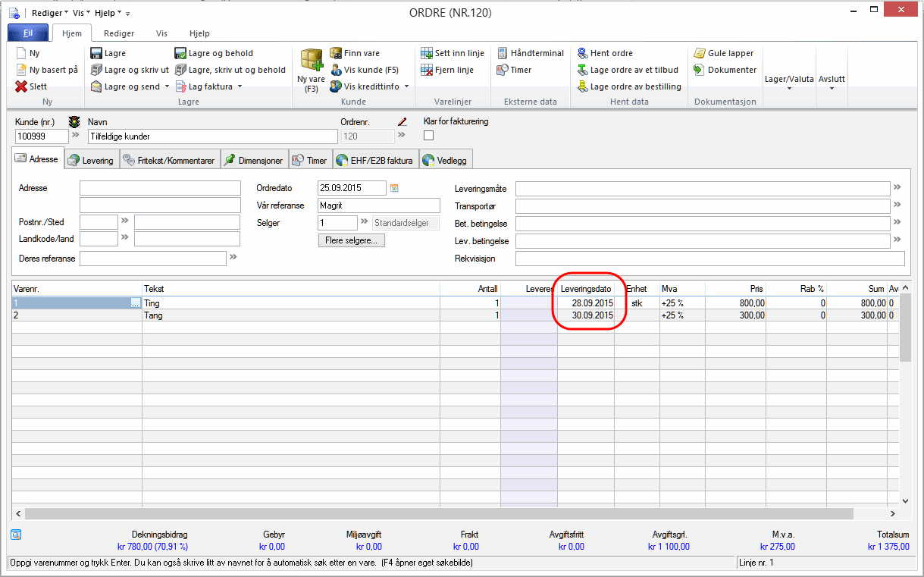Click the Ny vare (F3) icon
The image size is (924, 577).
(x=311, y=61)
